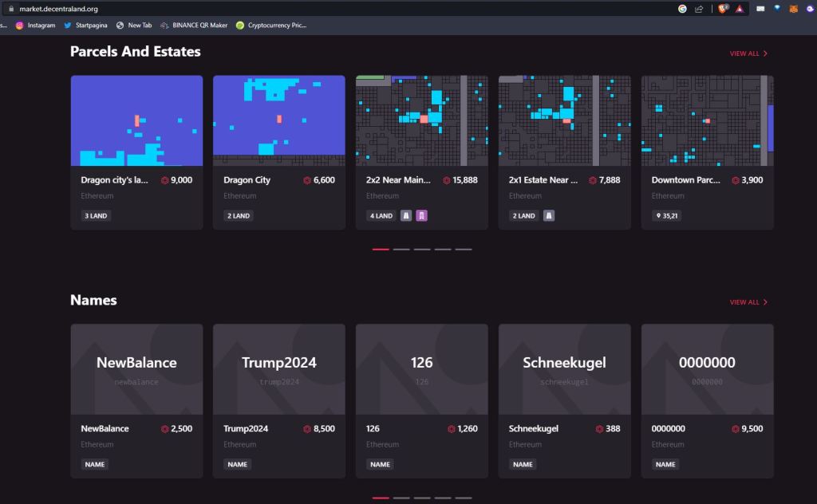Click the share icon in the address bar
This screenshot has width=817, height=504.
click(699, 9)
